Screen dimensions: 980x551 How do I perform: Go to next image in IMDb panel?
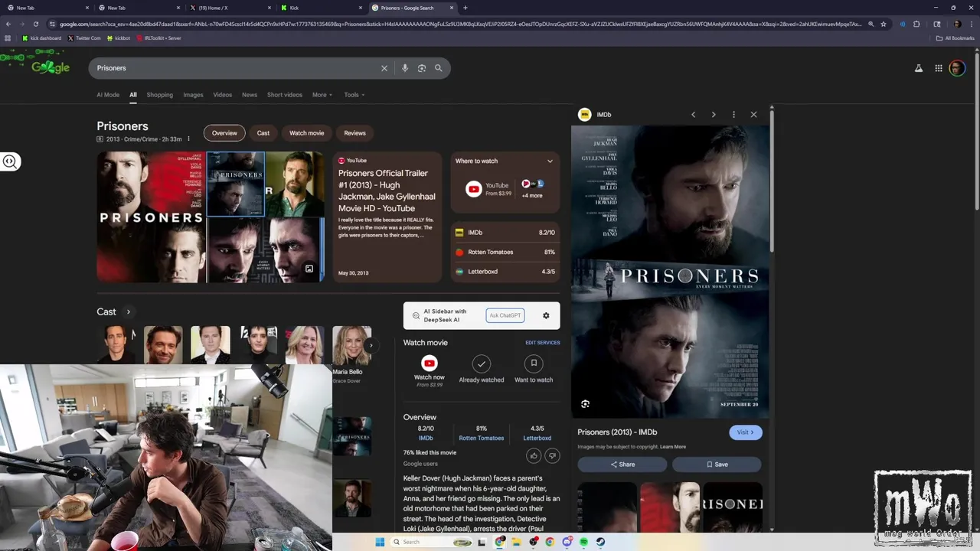click(714, 115)
